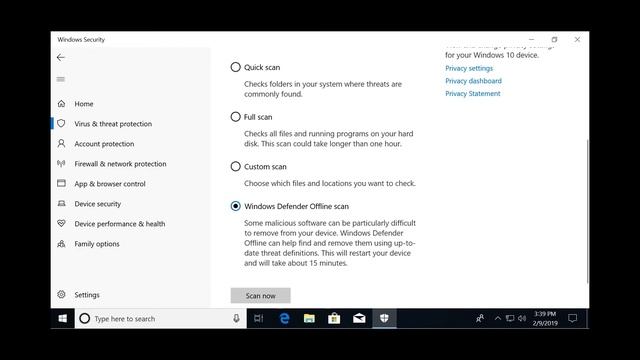The image size is (640, 360).
Task: Click the Cortana circle icon in search box
Action: click(x=84, y=318)
